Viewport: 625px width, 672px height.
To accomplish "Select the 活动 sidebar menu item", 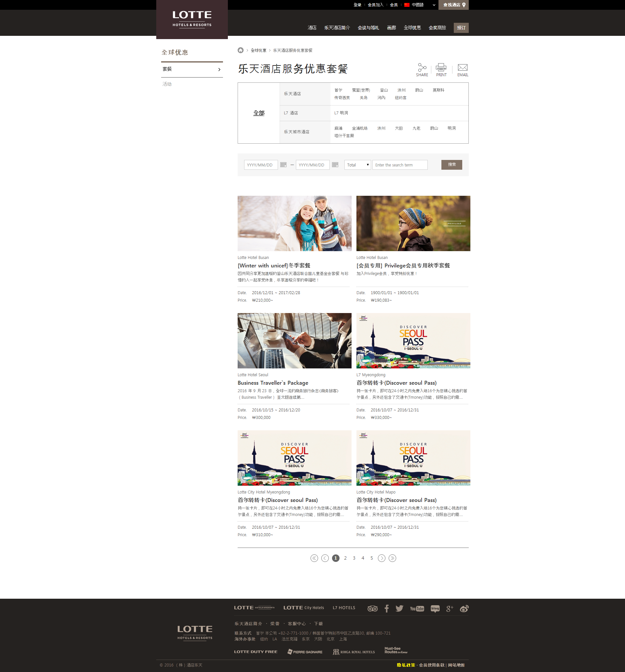I will pyautogui.click(x=167, y=84).
